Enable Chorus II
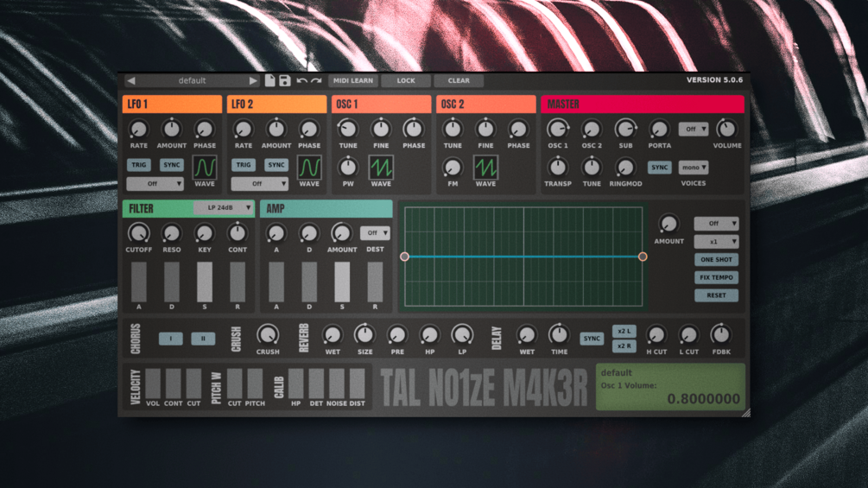868x488 pixels. 203,338
